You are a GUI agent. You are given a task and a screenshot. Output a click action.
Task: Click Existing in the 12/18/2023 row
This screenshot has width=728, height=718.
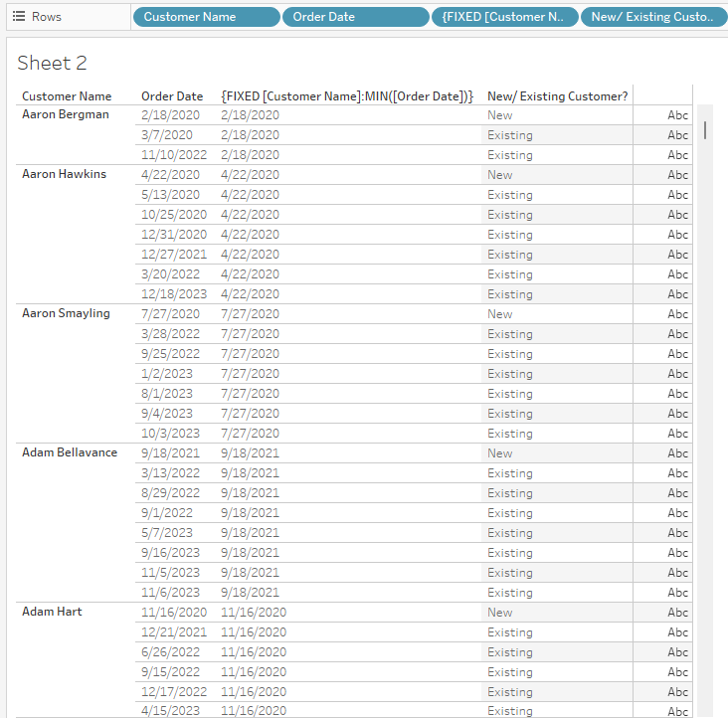click(x=510, y=294)
